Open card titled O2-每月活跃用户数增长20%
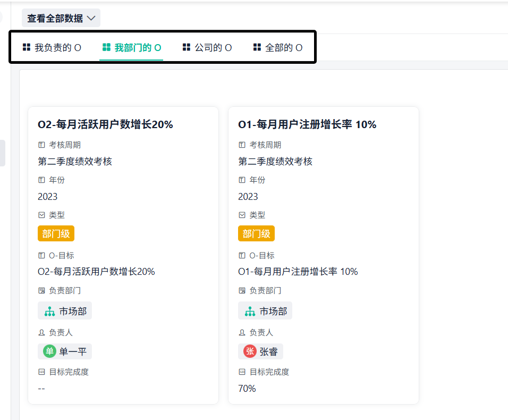The height and width of the screenshot is (420, 508). point(105,124)
